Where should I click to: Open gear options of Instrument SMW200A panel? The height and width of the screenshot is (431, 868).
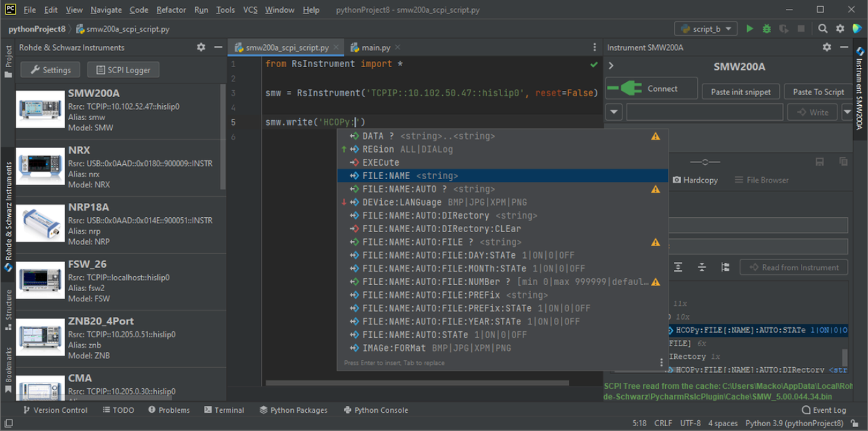[827, 48]
